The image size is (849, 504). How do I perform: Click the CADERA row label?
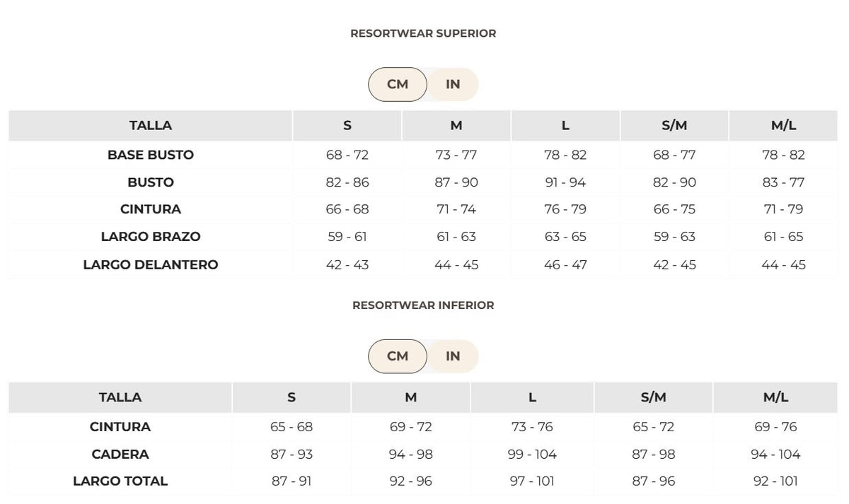point(120,454)
